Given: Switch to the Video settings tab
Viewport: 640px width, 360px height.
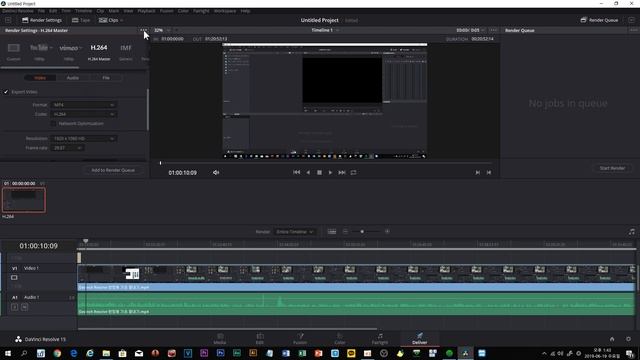Looking at the screenshot, I should point(40,78).
